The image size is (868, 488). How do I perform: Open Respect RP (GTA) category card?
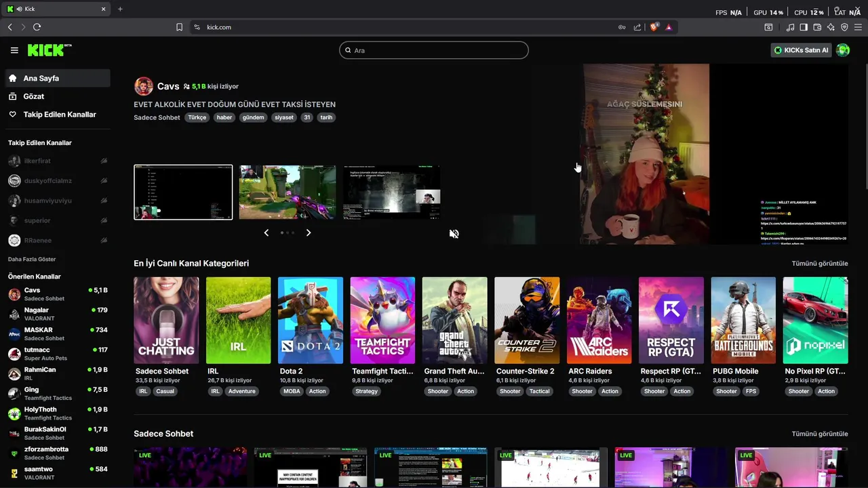pyautogui.click(x=671, y=321)
